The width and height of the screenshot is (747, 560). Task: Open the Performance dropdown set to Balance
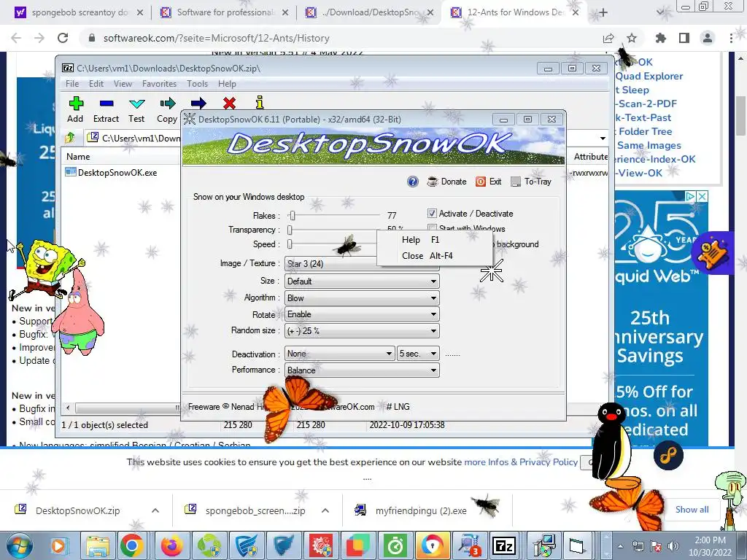[362, 370]
